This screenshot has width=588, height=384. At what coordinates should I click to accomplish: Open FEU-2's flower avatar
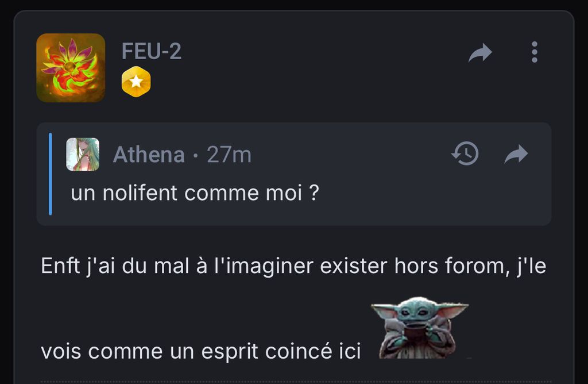tap(71, 68)
